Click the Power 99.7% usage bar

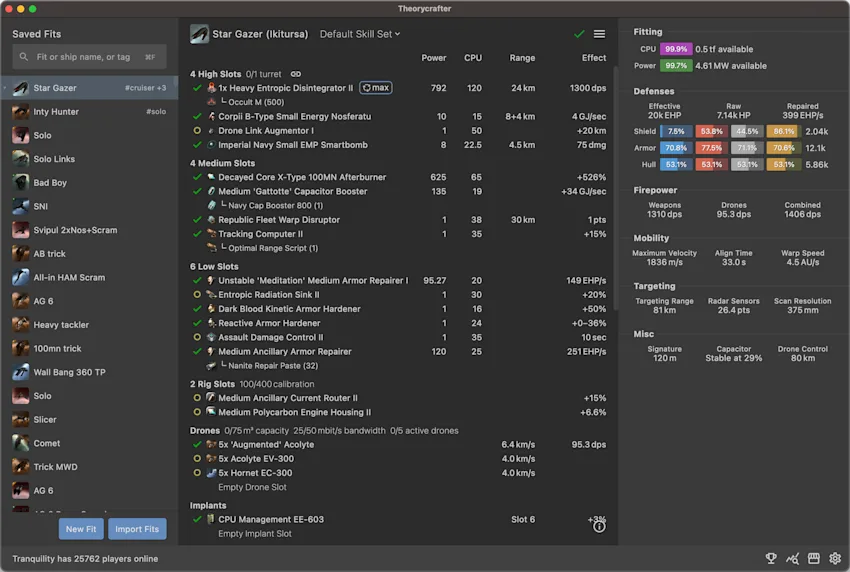676,66
